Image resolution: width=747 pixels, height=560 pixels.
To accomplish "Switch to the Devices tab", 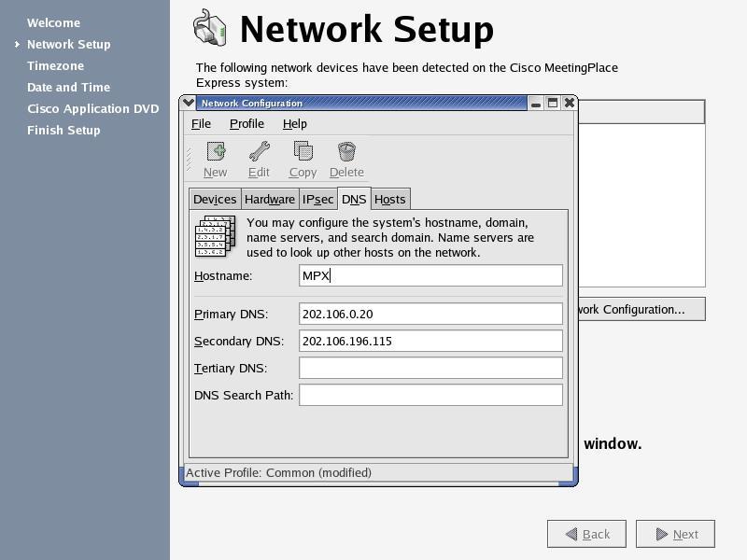I will (x=215, y=199).
